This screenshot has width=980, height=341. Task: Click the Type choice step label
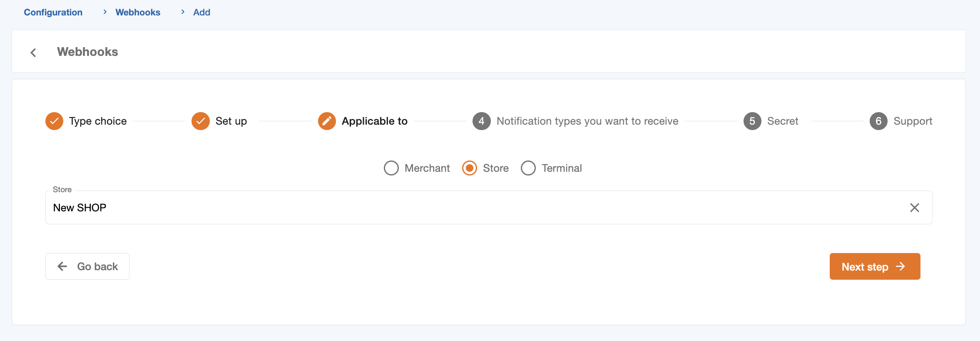pyautogui.click(x=98, y=121)
